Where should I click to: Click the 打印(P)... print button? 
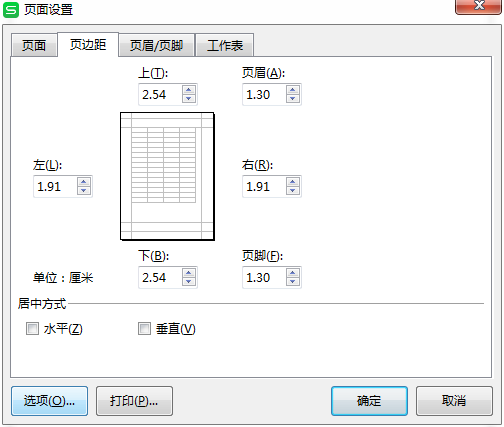134,401
